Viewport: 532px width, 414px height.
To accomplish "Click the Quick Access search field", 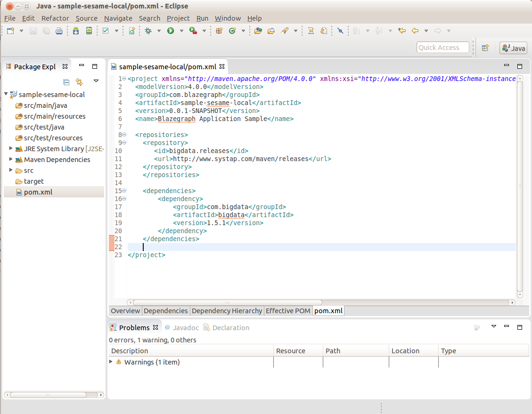I will click(x=442, y=48).
